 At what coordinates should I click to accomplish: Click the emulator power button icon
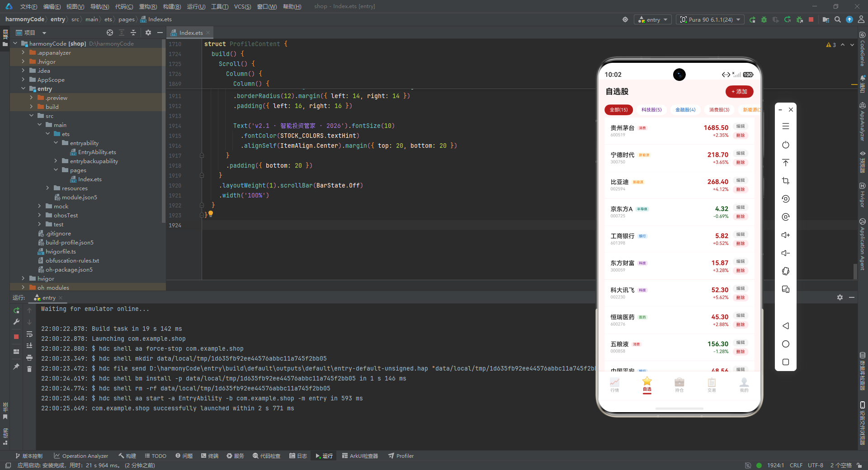pyautogui.click(x=786, y=145)
